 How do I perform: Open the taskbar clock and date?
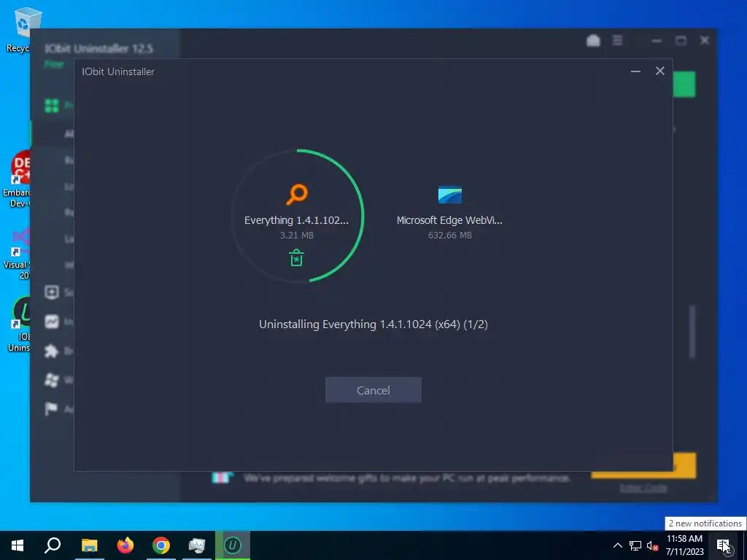pos(684,545)
